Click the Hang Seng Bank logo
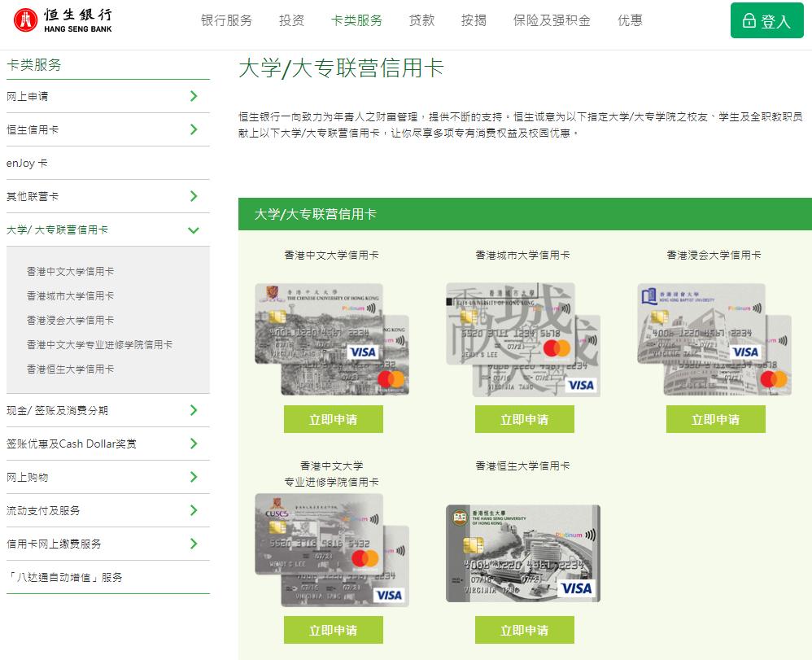This screenshot has width=812, height=660. pyautogui.click(x=63, y=21)
